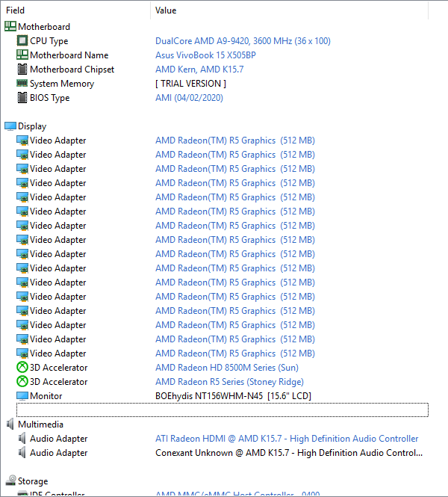
Task: Open the ATI Radeon HDMI audio controller link
Action: pyautogui.click(x=287, y=439)
